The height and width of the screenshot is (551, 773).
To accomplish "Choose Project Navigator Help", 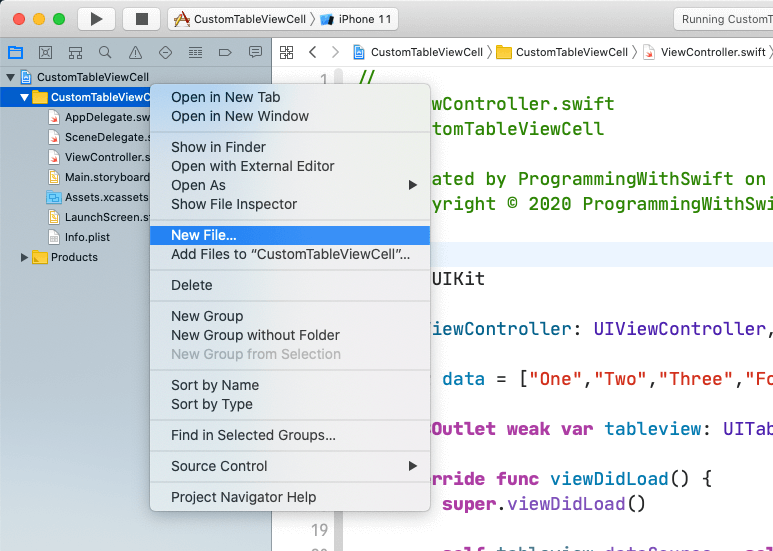I will (x=290, y=497).
